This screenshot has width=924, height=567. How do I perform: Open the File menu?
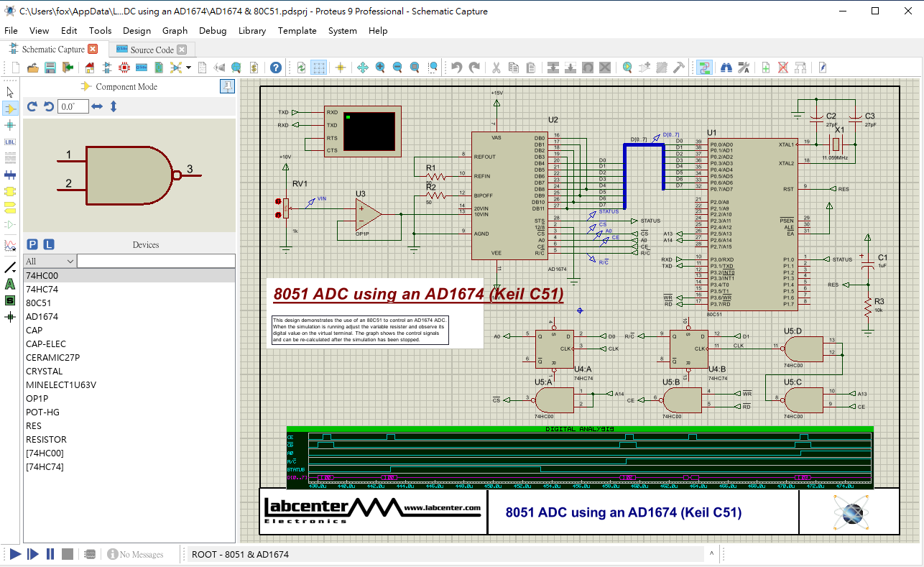(x=11, y=31)
